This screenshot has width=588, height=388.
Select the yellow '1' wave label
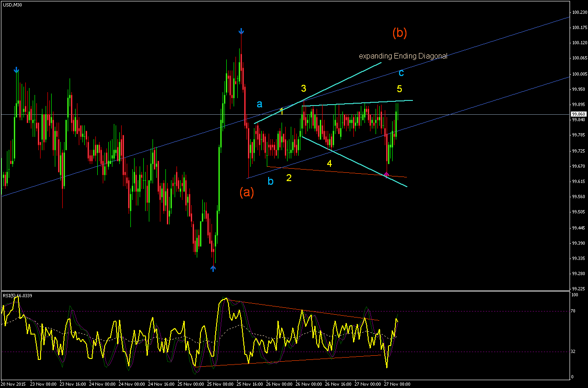282,111
